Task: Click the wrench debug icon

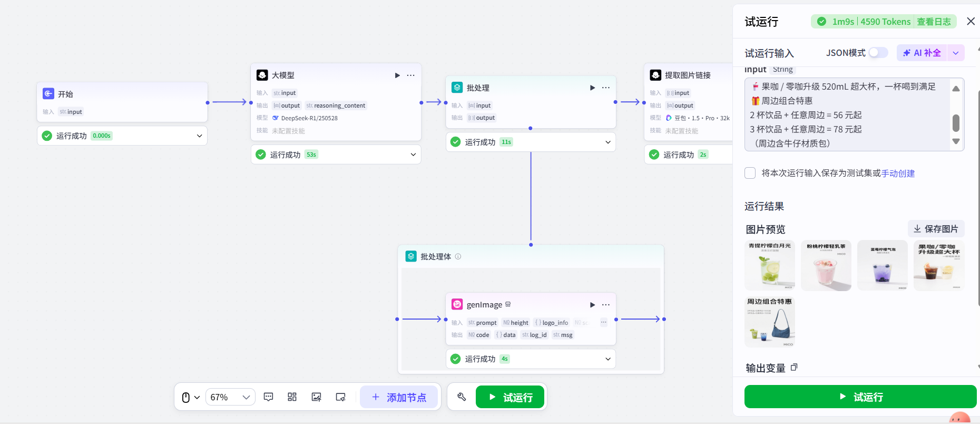Action: coord(462,397)
